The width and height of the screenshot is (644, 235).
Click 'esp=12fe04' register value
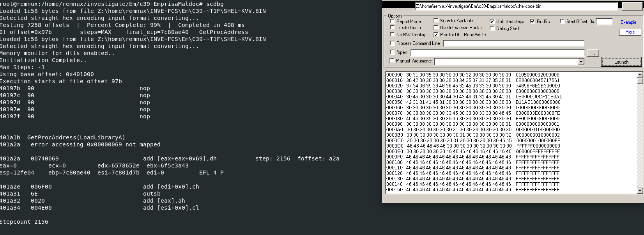17,173
